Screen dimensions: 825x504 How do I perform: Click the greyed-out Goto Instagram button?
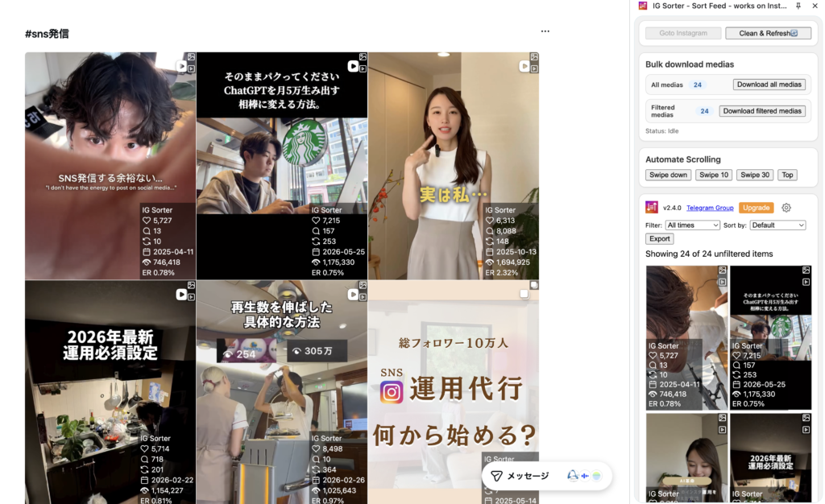coord(683,33)
